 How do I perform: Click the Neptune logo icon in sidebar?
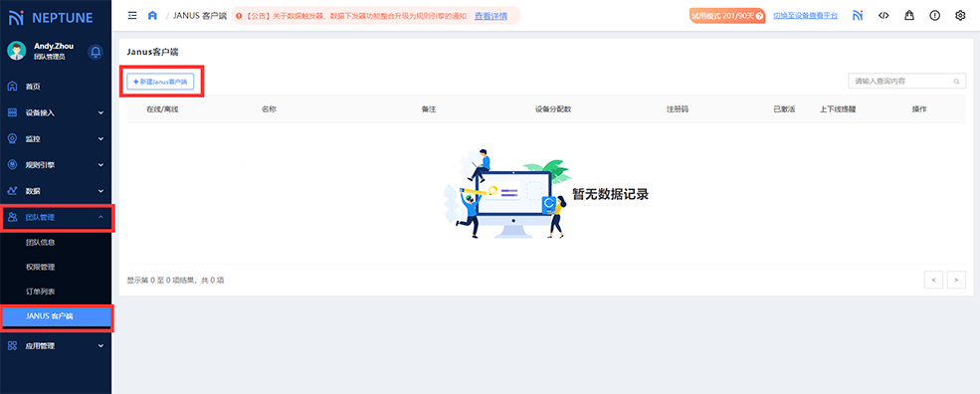(x=17, y=17)
